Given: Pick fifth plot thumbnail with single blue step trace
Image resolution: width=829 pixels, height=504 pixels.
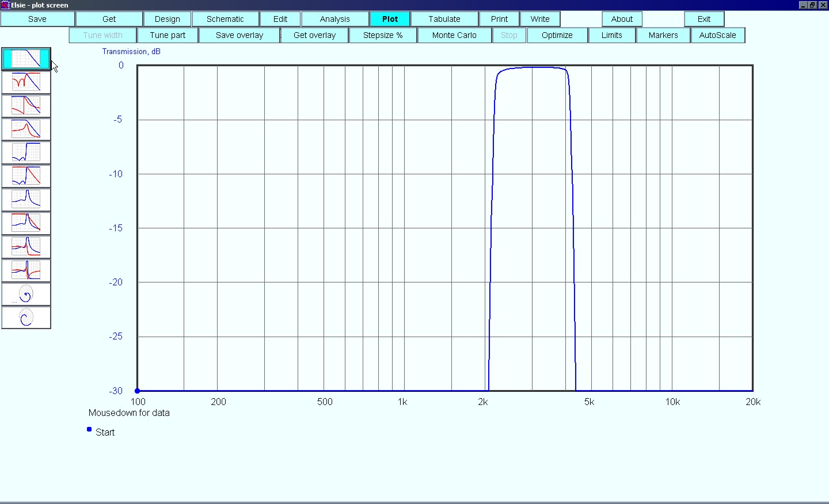Looking at the screenshot, I should tap(26, 153).
